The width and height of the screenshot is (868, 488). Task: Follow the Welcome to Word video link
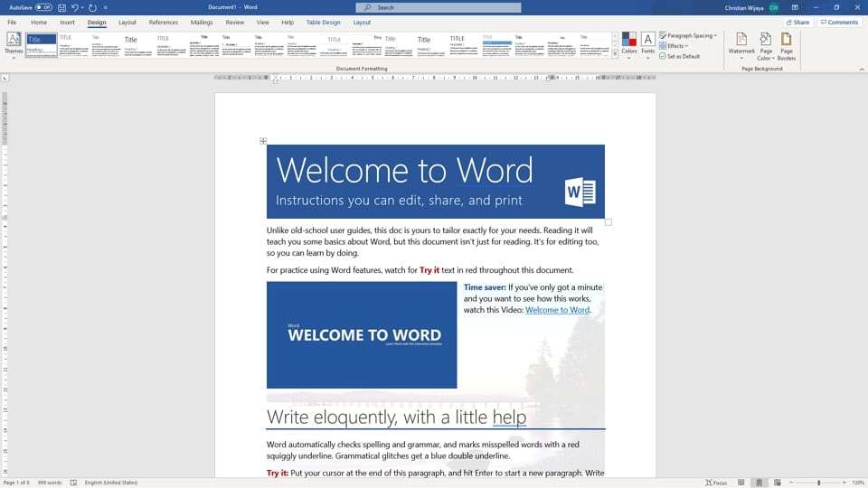557,310
